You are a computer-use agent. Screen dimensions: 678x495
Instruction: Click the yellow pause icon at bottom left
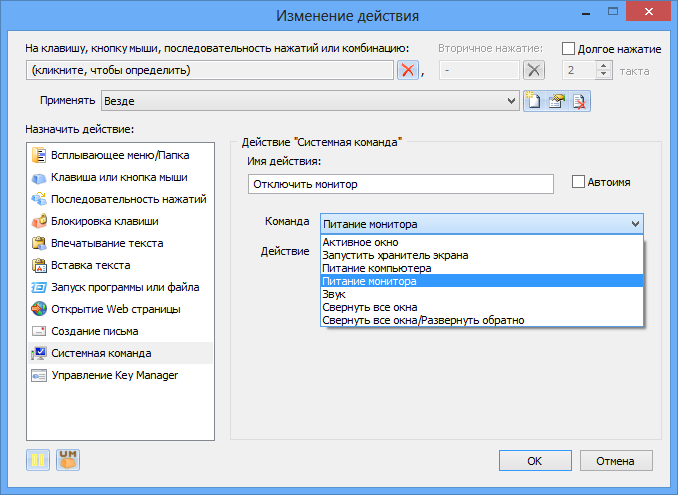38,460
